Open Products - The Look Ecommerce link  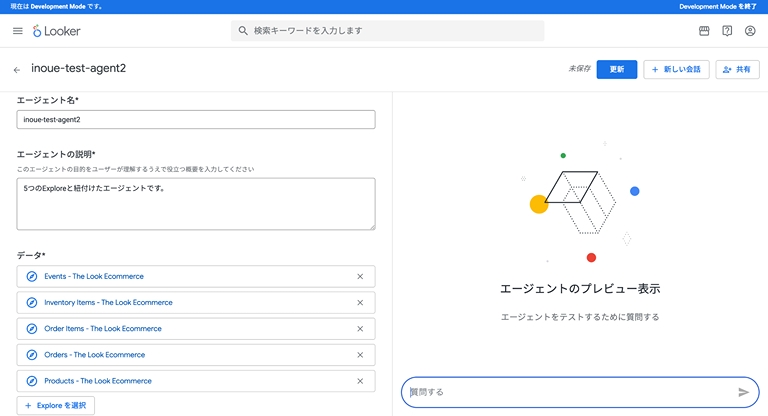(98, 381)
